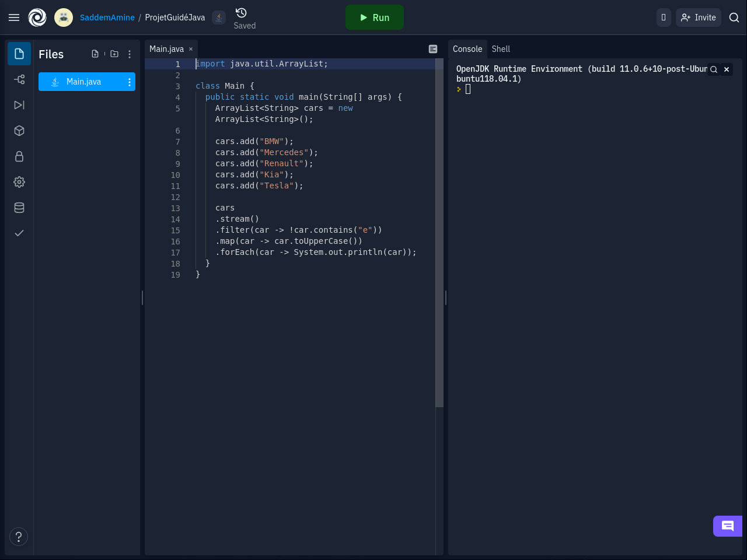The height and width of the screenshot is (560, 747).
Task: Add a new file in Files panel
Action: [95, 54]
